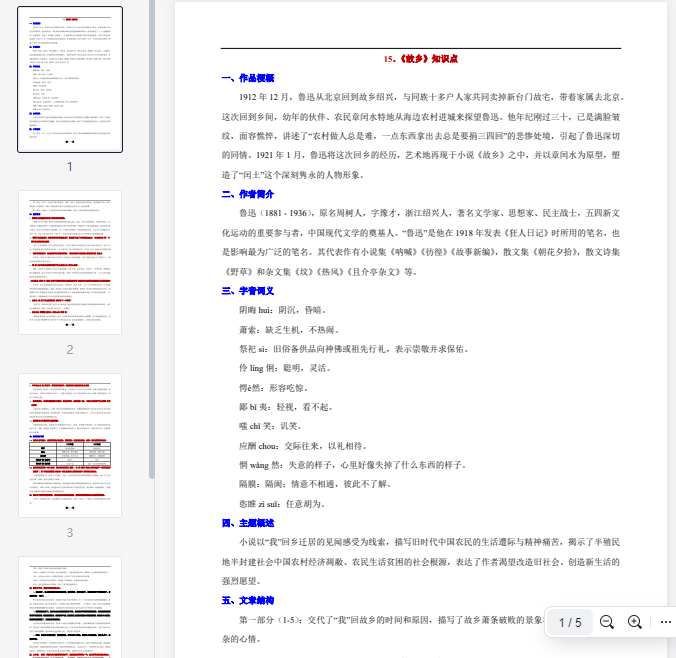Zoom out using the magnifier minus icon
The image size is (676, 658).
(607, 622)
